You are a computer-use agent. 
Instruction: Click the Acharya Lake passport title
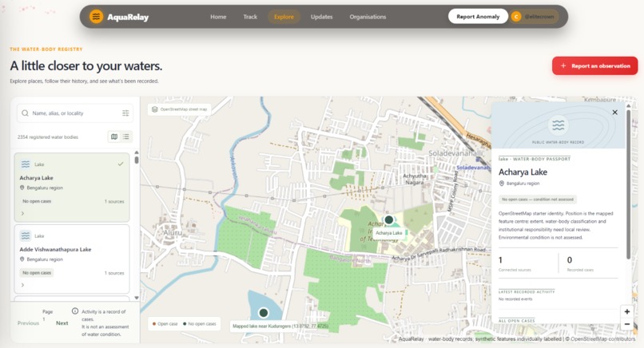click(523, 172)
